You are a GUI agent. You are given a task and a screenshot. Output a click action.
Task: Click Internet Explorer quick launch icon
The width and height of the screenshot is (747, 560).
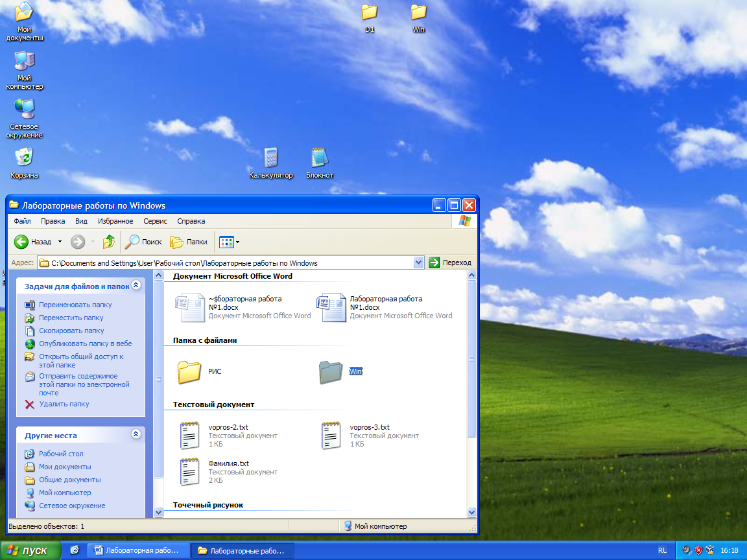pos(75,550)
